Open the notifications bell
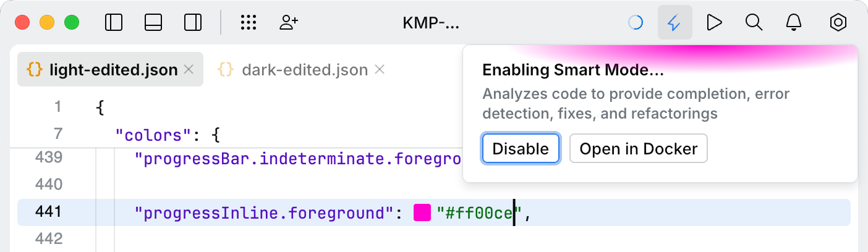The width and height of the screenshot is (868, 252). [x=793, y=23]
